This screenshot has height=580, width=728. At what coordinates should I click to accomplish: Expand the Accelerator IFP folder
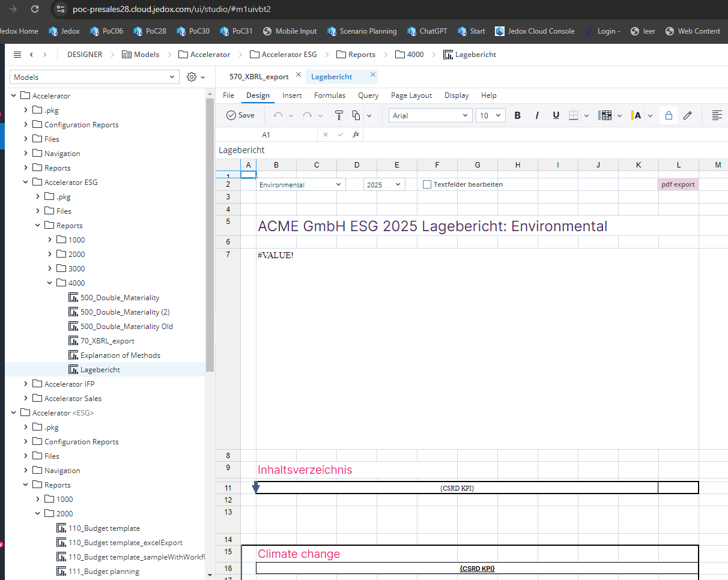[x=26, y=384]
